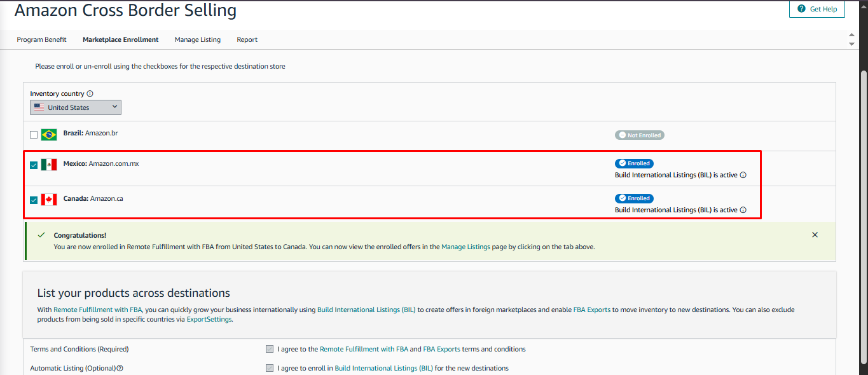This screenshot has height=375, width=868.
Task: Click the Not Enrolled badge for Brazil
Action: click(640, 135)
